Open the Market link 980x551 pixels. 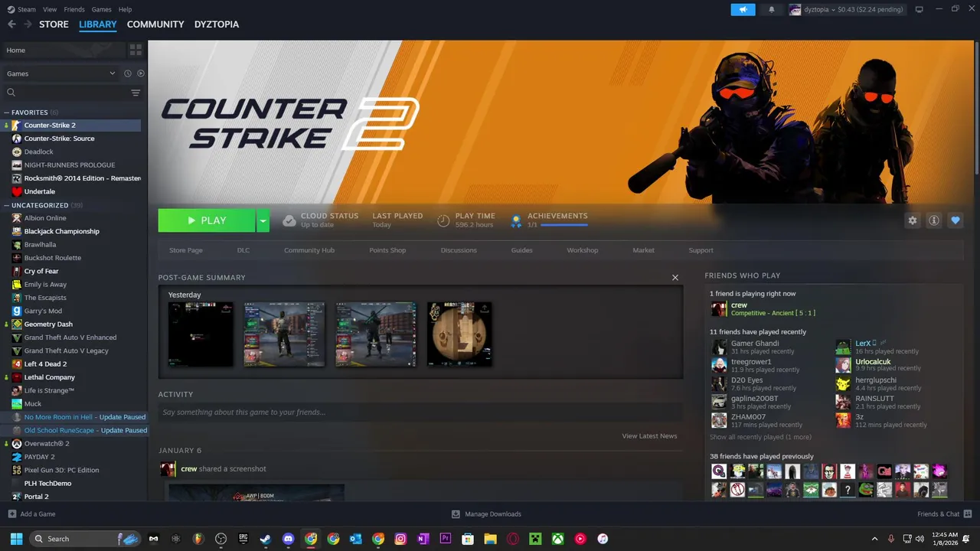(643, 250)
